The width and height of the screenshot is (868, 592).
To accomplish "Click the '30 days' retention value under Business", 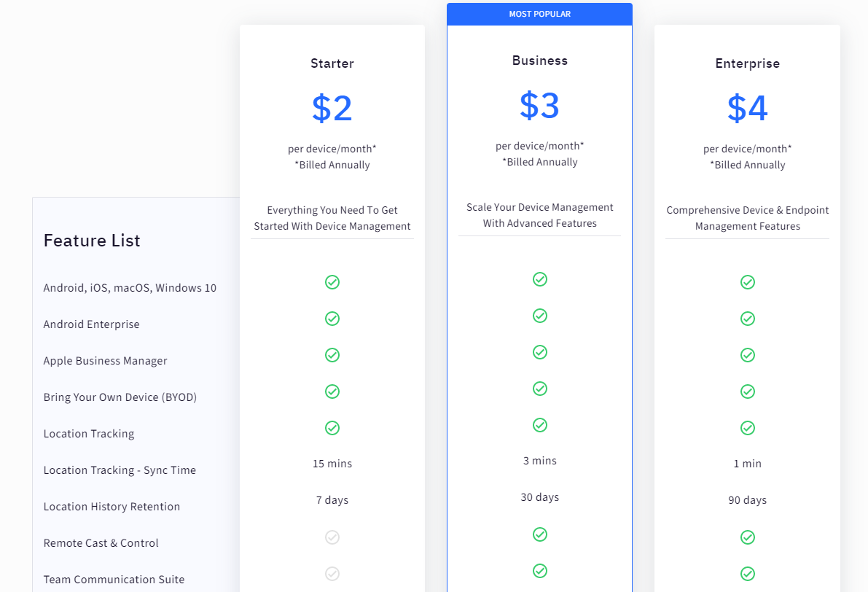I will click(x=540, y=496).
